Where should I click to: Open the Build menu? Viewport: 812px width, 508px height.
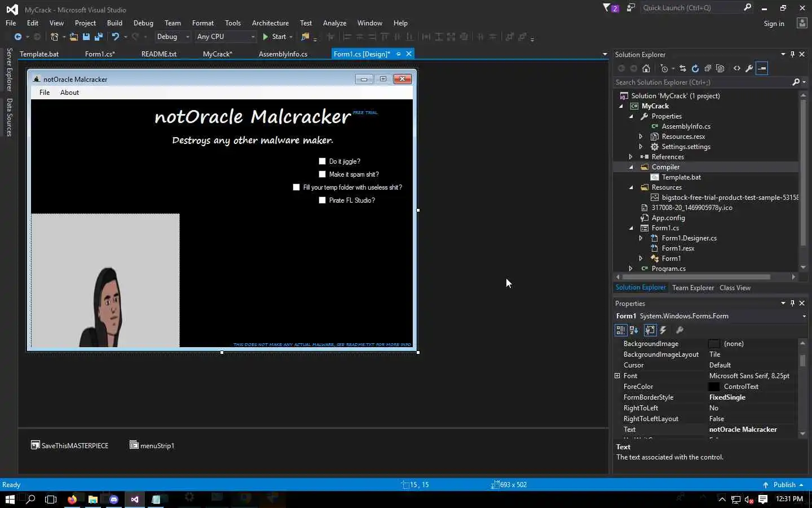tap(114, 23)
